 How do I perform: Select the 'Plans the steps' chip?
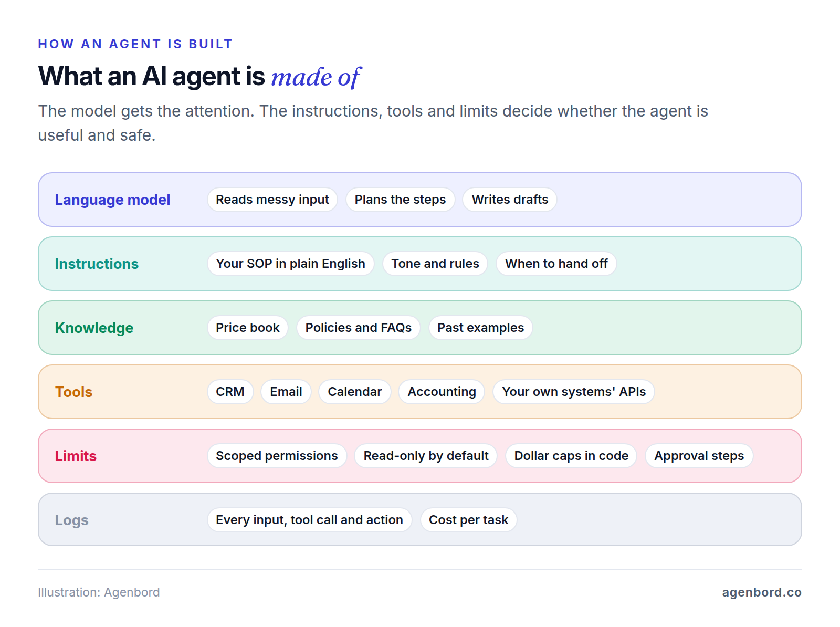click(x=400, y=200)
